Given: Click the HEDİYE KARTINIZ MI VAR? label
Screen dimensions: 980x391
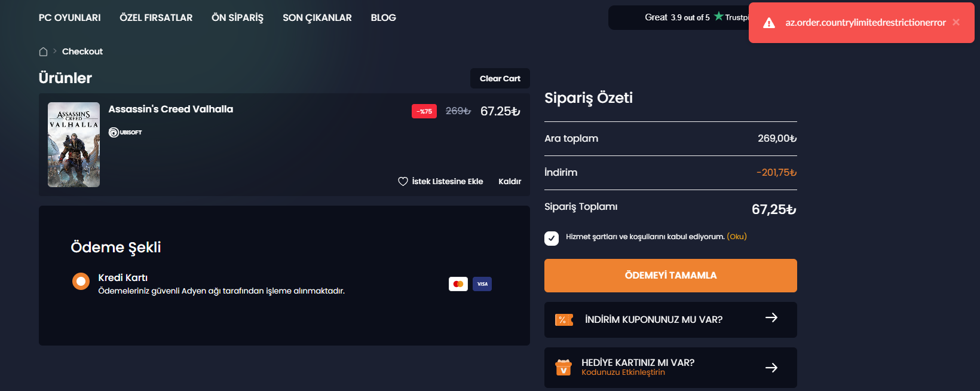Looking at the screenshot, I should (638, 363).
